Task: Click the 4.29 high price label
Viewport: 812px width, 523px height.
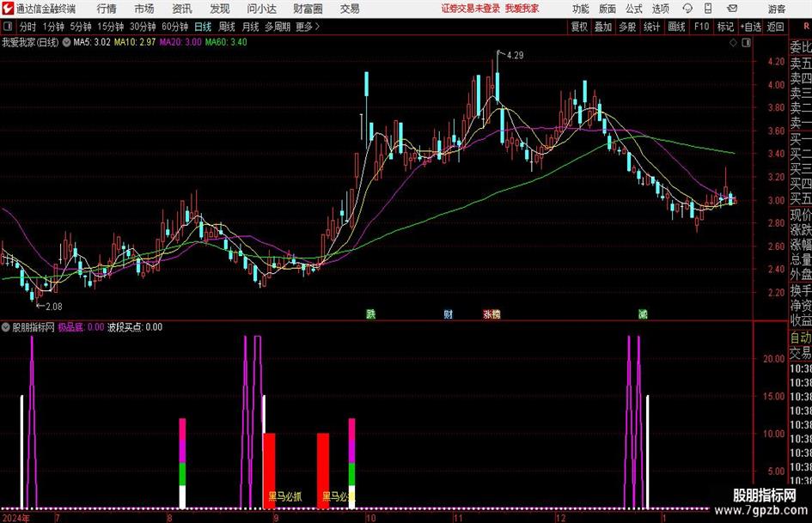Action: [515, 56]
